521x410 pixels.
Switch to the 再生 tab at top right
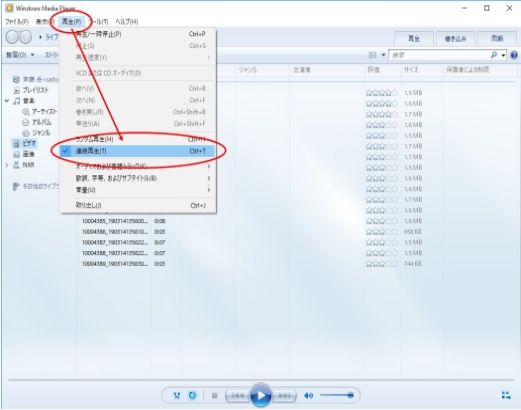pyautogui.click(x=414, y=39)
